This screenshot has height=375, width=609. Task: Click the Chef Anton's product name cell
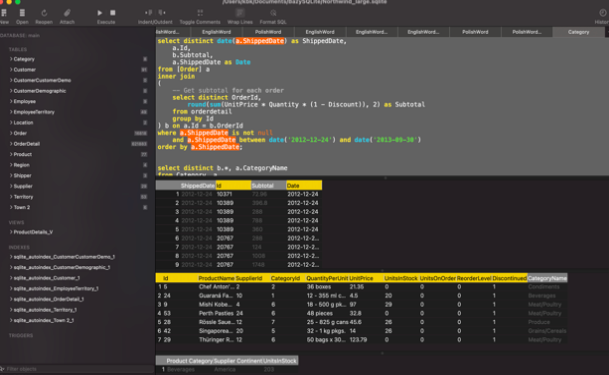(x=217, y=287)
